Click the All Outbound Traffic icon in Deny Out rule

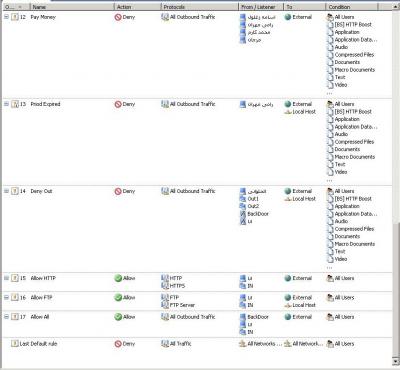click(165, 191)
